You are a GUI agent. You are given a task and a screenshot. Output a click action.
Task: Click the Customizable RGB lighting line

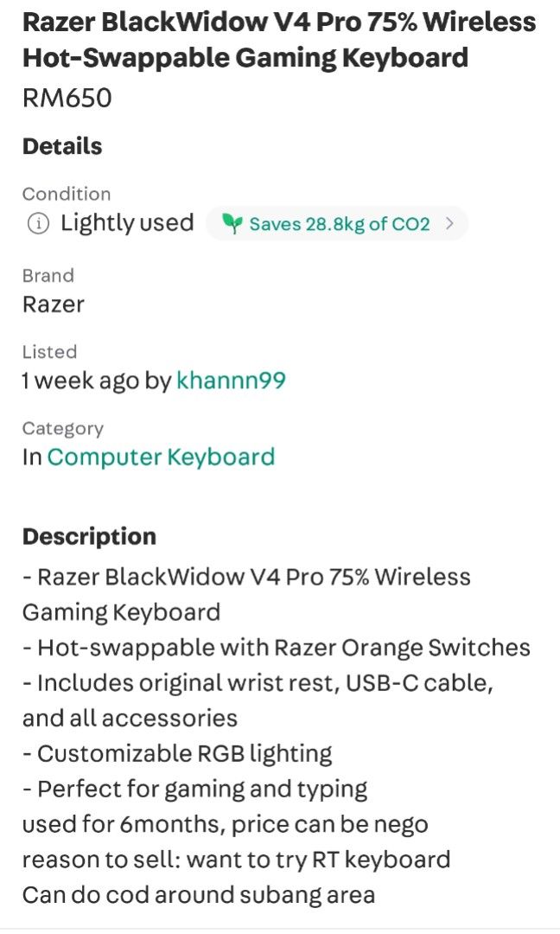point(177,754)
